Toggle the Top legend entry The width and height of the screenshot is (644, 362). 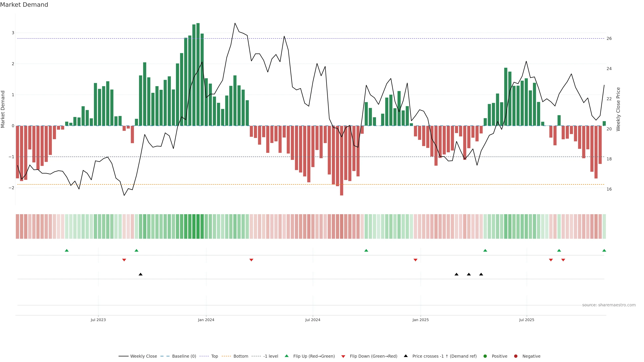(x=214, y=356)
